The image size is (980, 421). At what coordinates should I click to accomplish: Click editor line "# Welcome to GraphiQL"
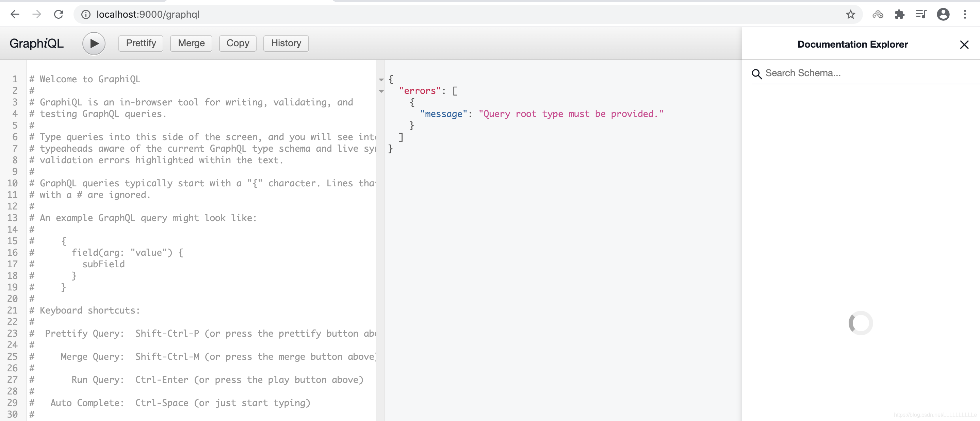pyautogui.click(x=85, y=79)
